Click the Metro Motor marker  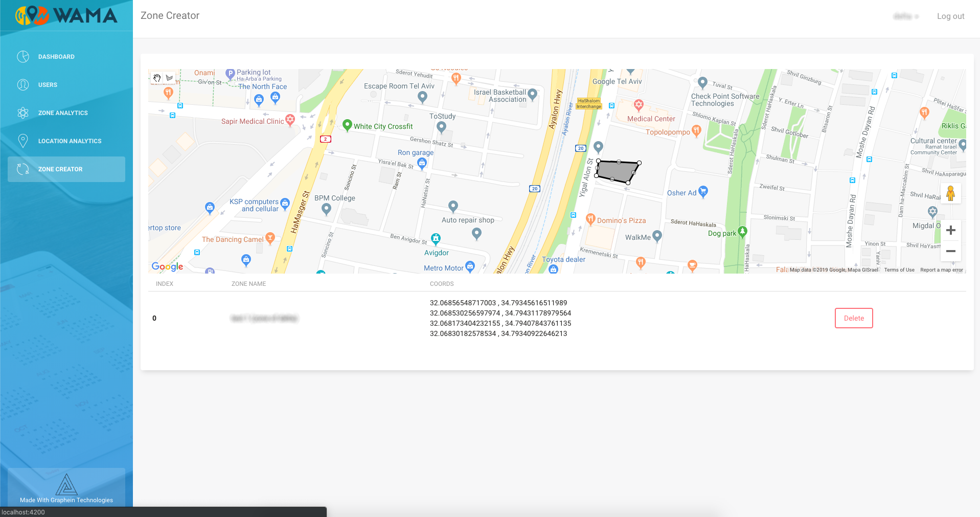(470, 266)
